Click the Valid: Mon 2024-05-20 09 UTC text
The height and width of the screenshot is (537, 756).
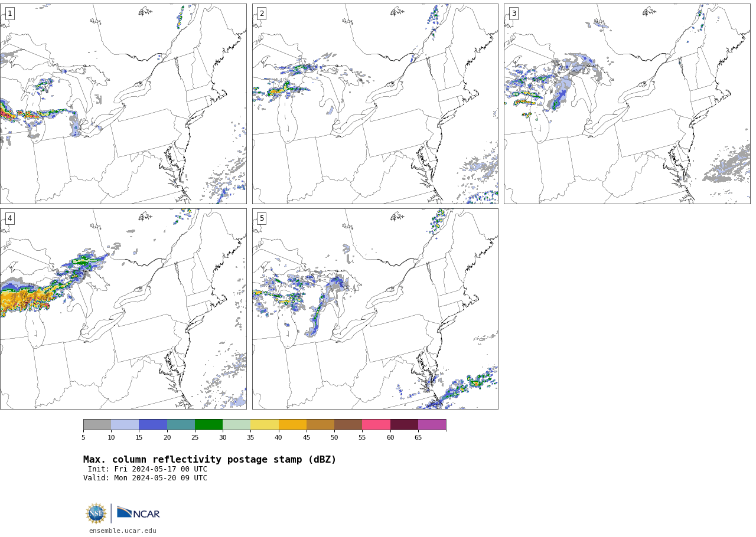[145, 478]
